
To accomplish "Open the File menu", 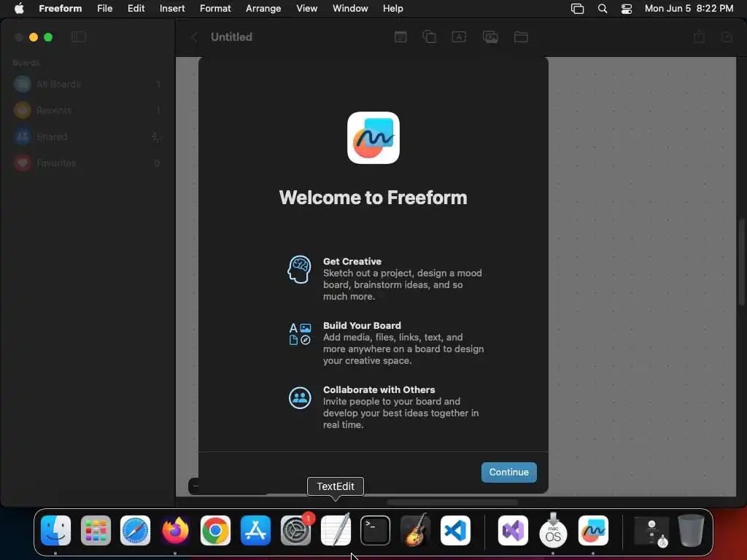I will [x=105, y=9].
